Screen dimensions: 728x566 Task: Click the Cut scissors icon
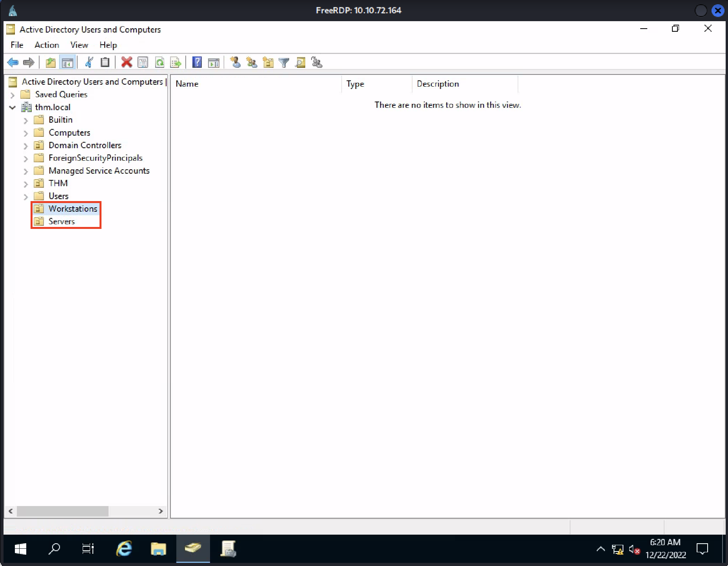coord(89,62)
